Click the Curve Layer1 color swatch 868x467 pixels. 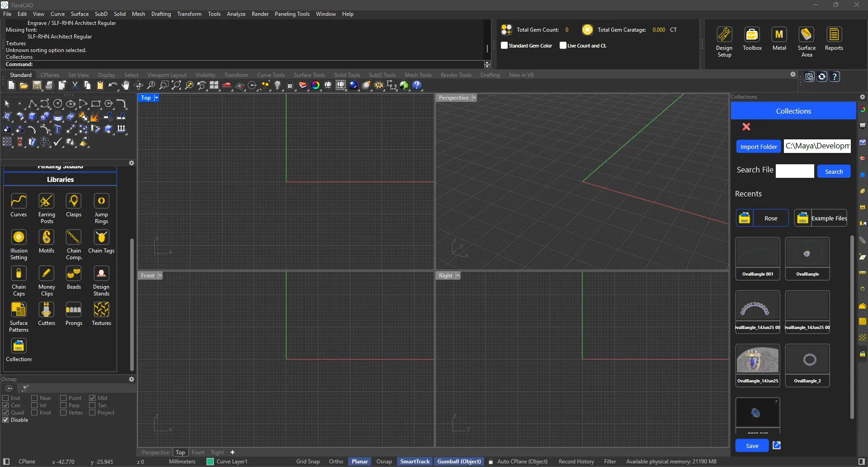(x=210, y=462)
